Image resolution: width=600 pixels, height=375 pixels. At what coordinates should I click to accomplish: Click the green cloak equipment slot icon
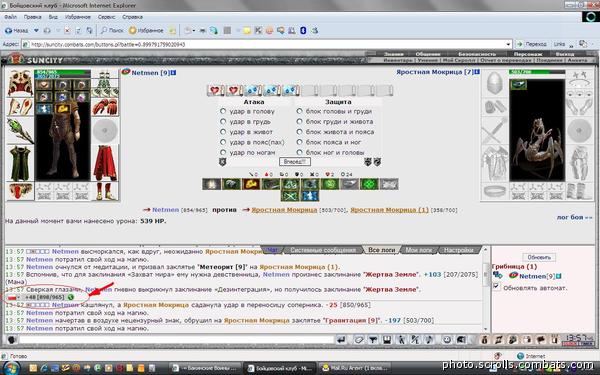[20, 163]
